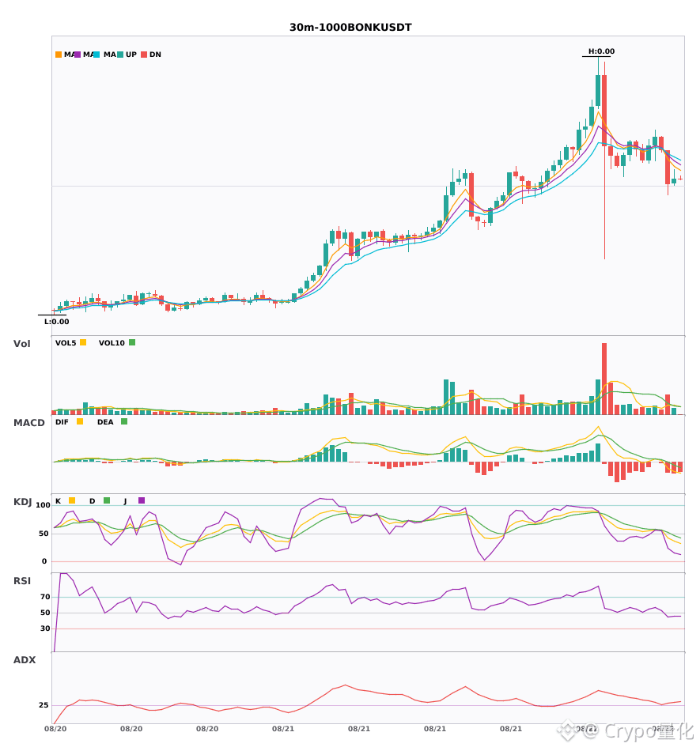Click the RSI axis value 70
700x751 pixels.
coord(45,597)
